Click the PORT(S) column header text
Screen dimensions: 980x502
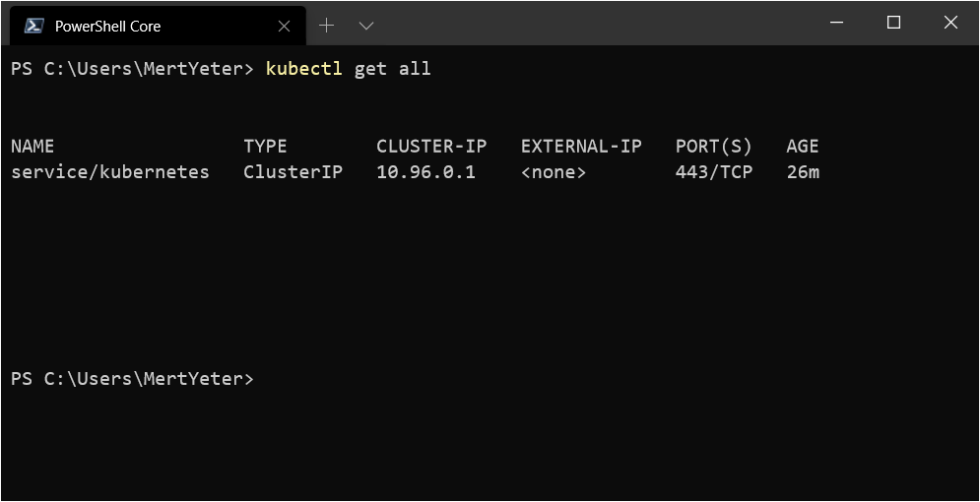click(x=714, y=147)
